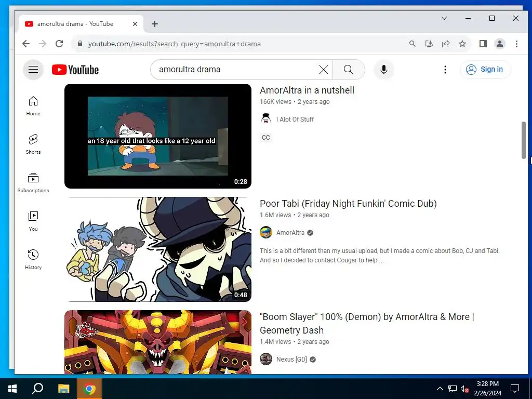Open the Poor Tabi comic dub thumbnail
Viewport: 532px width, 399px height.
[x=158, y=249]
